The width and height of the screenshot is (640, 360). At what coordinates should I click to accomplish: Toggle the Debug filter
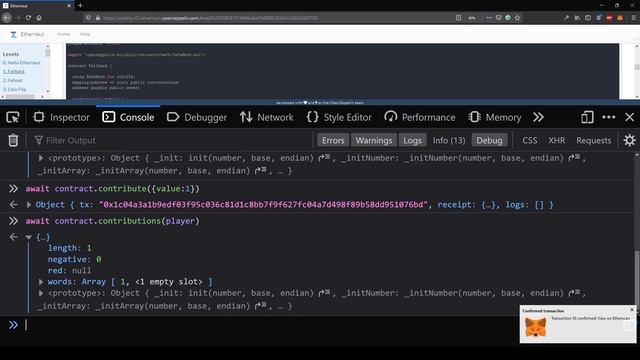(489, 140)
